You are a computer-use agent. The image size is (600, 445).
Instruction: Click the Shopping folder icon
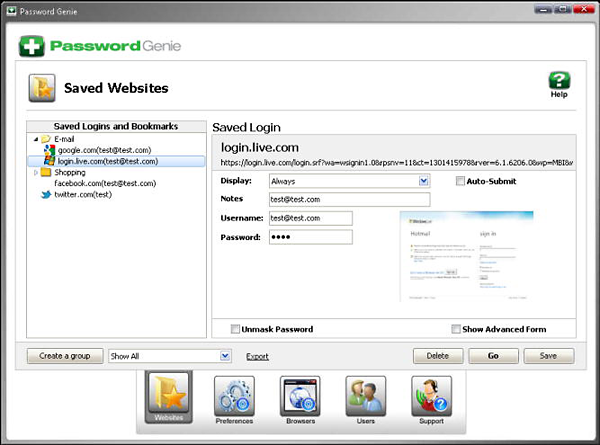tap(46, 172)
